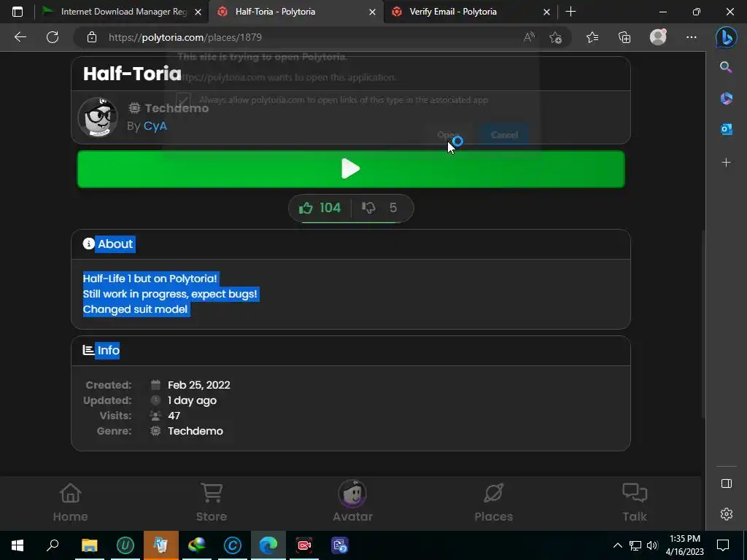Open the clock showing 1:35 PM
This screenshot has height=560, width=747.
click(x=684, y=545)
